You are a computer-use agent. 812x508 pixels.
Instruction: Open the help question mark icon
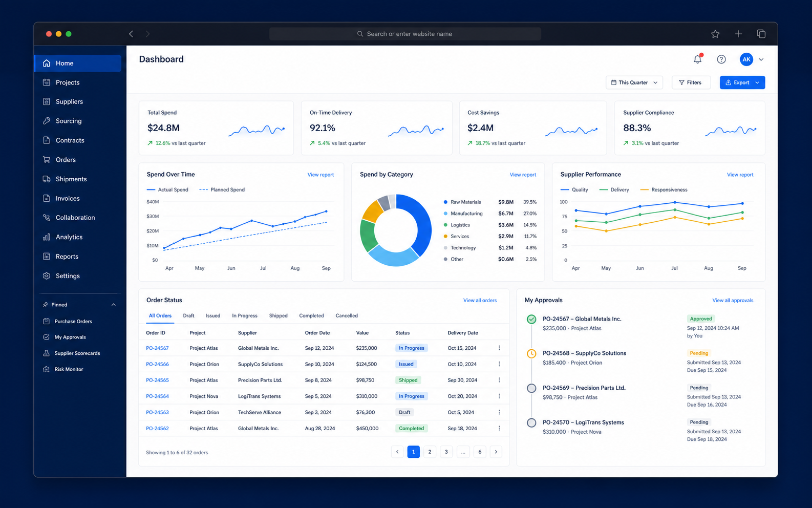point(721,59)
